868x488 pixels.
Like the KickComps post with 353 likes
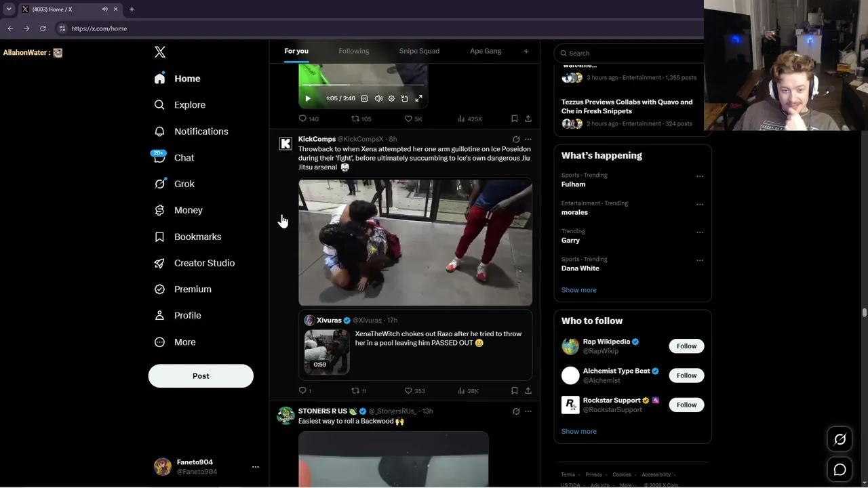[x=415, y=390]
